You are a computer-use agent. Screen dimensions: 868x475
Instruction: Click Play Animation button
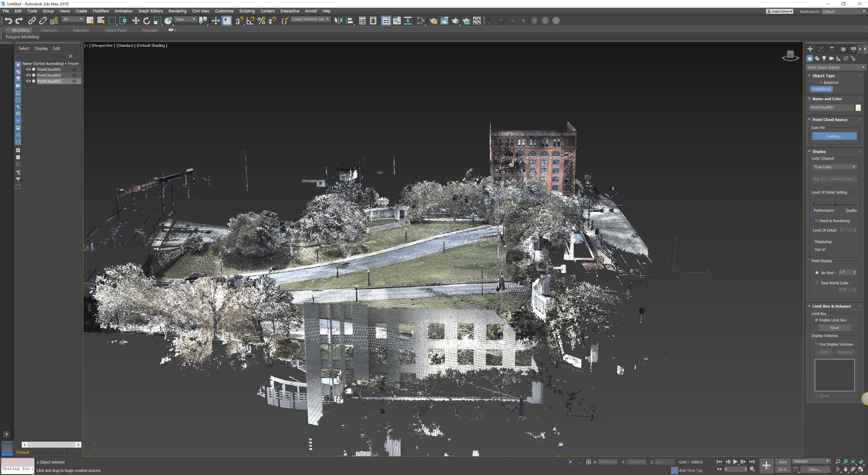click(735, 461)
